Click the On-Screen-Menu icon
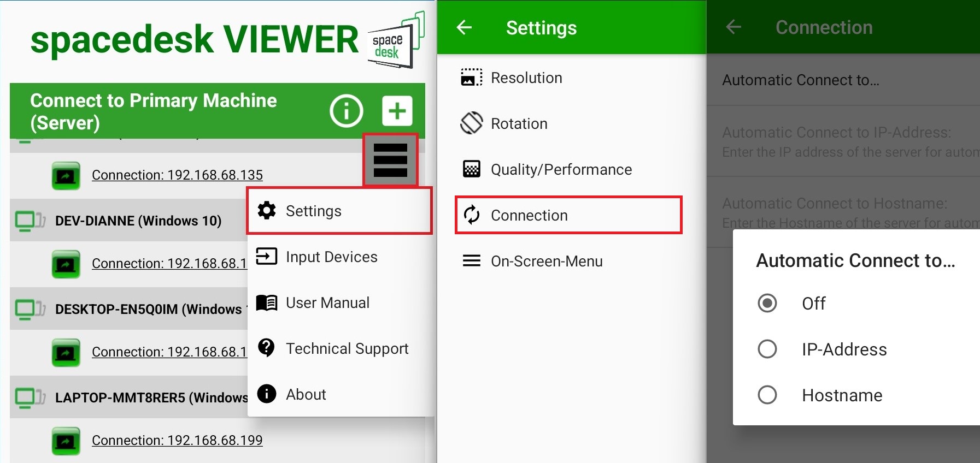This screenshot has height=463, width=980. pos(472,261)
